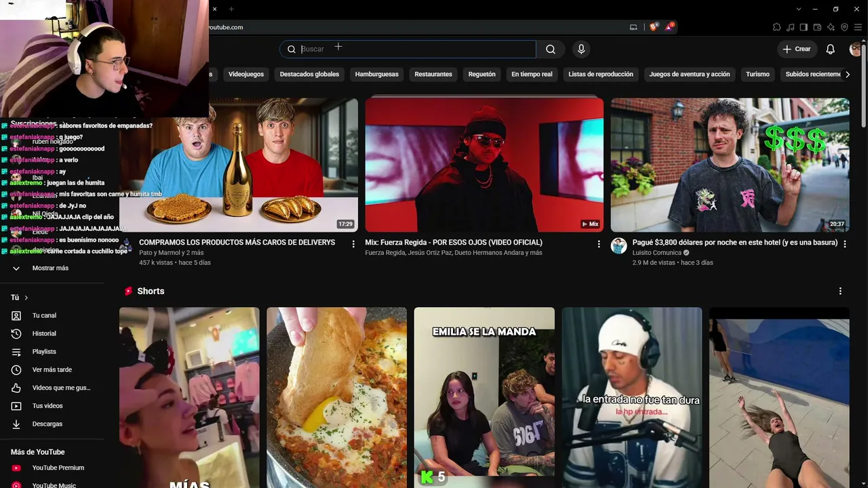The width and height of the screenshot is (868, 488).
Task: Select the Videojuegos filter chip
Action: point(246,75)
